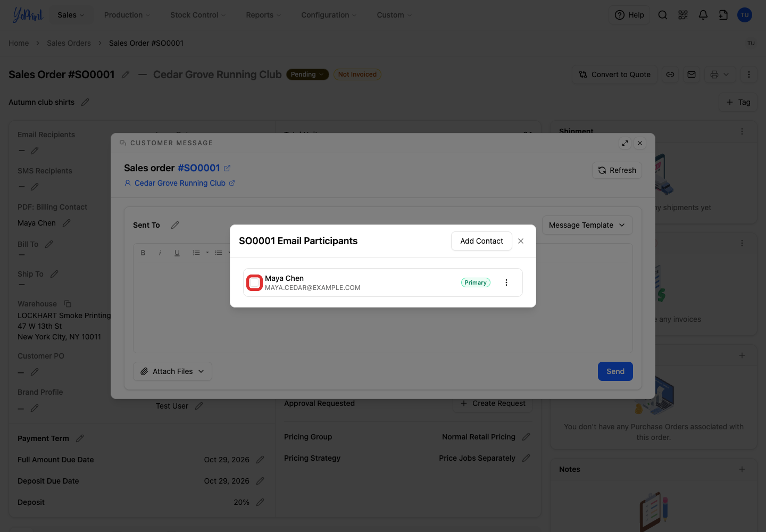766x532 pixels.
Task: Add a Tag to the order
Action: (x=738, y=102)
